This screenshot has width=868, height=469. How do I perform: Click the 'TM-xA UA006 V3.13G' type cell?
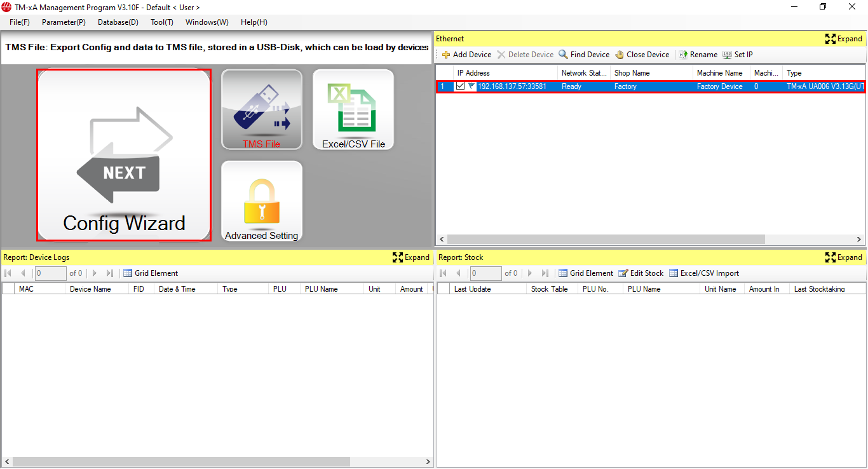(825, 86)
